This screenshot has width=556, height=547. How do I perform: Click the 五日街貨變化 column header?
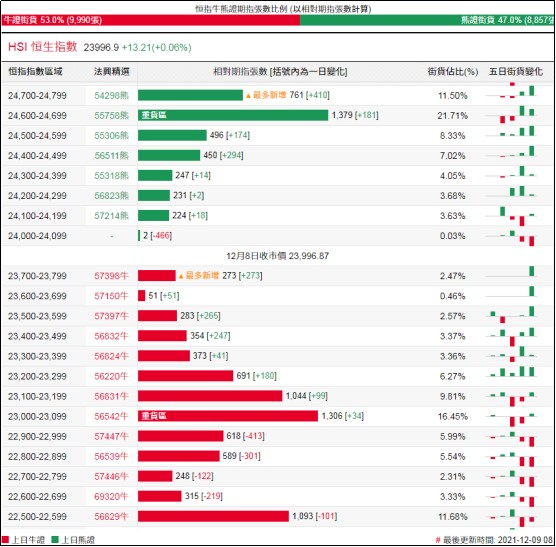point(516,72)
